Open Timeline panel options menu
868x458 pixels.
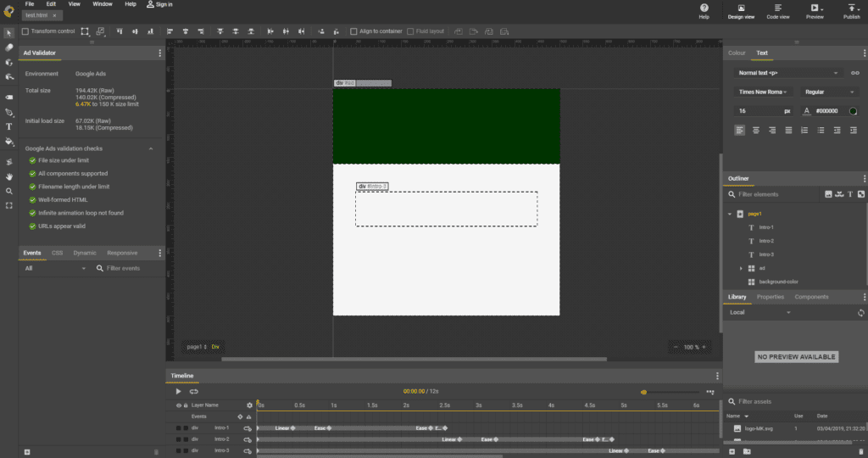point(717,376)
